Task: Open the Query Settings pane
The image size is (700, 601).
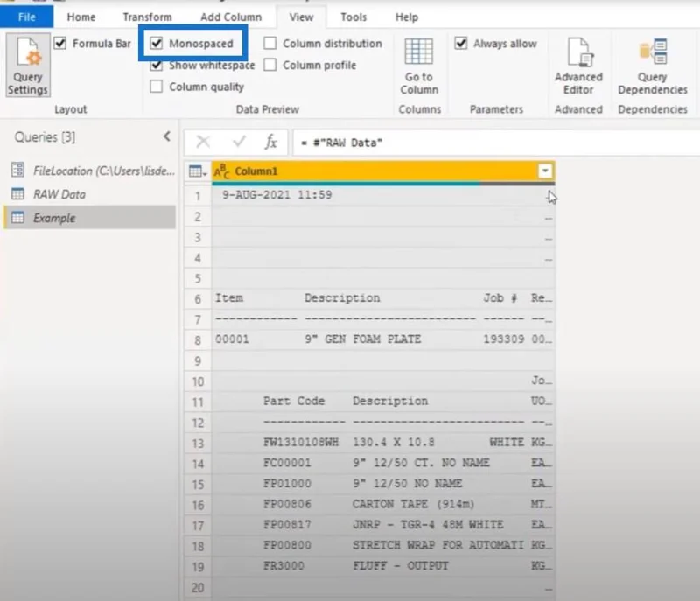Action: [28, 65]
